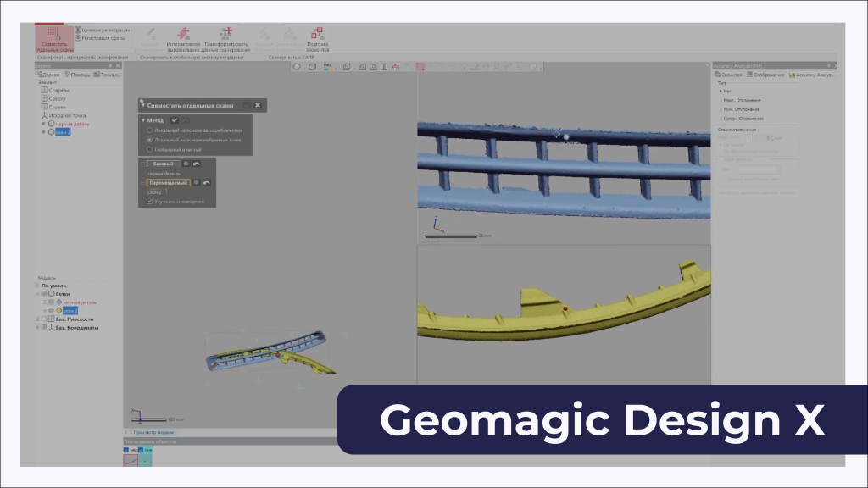This screenshot has width=868, height=488.
Task: Click Регистрация сферы icon in ribbon
Action: coord(78,38)
